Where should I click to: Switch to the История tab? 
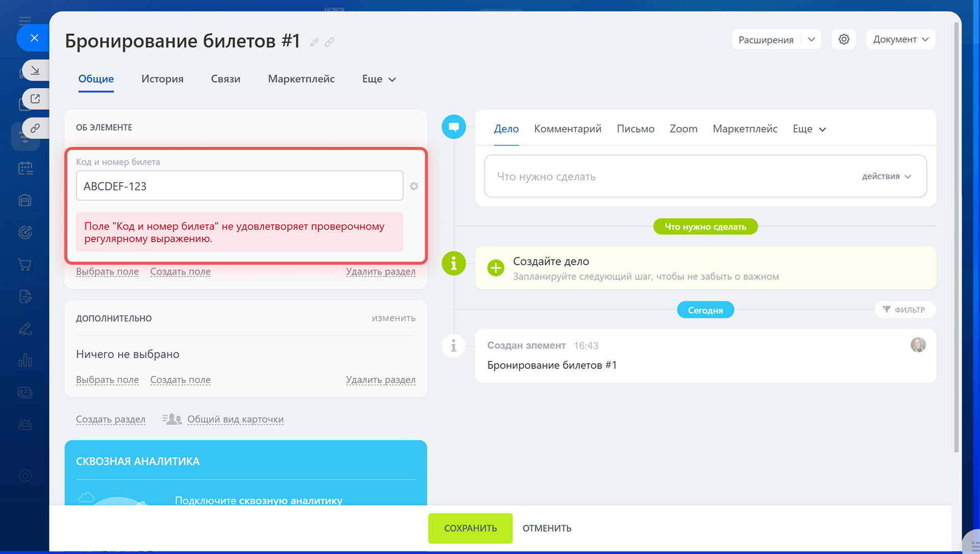tap(162, 79)
